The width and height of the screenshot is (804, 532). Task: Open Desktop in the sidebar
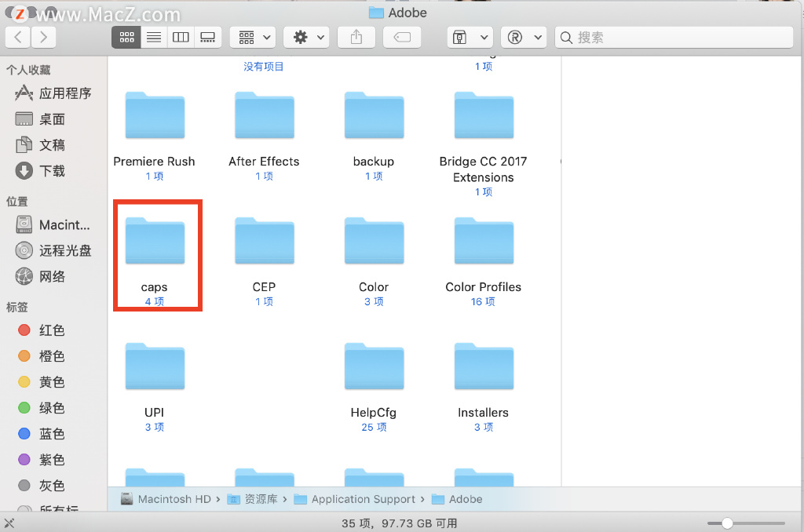[x=41, y=119]
